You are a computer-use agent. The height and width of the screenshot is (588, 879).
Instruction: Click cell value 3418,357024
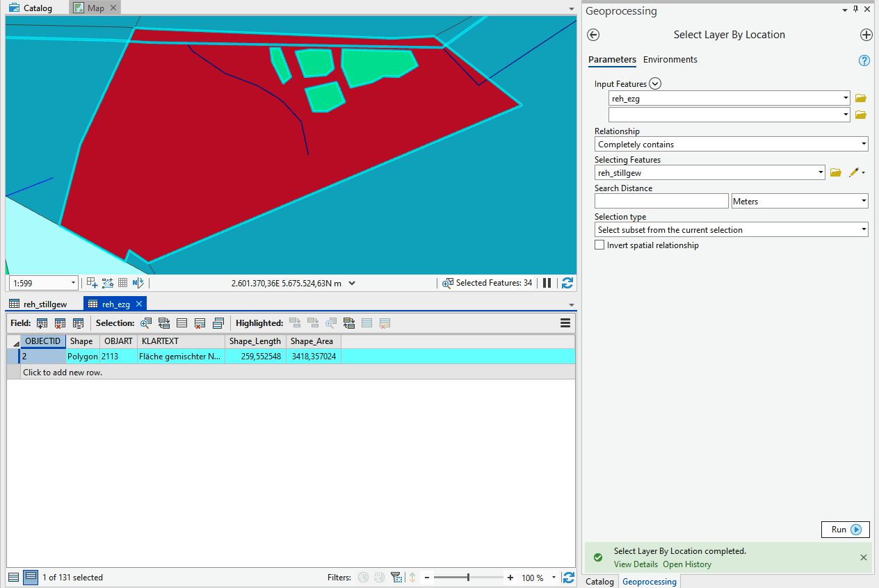tap(314, 357)
